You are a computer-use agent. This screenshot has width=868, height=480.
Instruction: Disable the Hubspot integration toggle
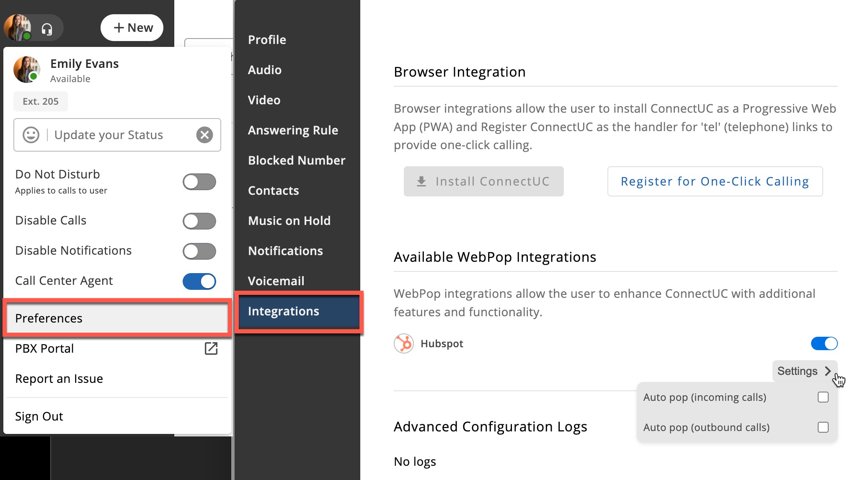[x=824, y=343]
